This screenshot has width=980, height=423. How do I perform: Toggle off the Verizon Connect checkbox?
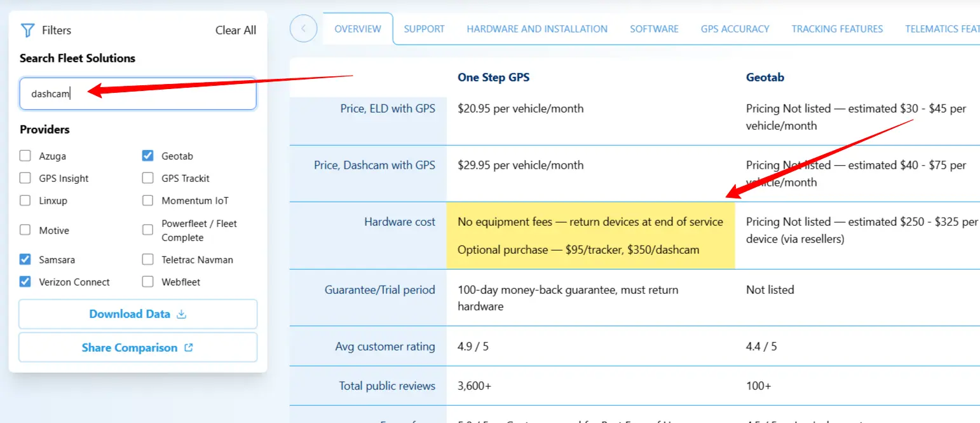coord(25,282)
